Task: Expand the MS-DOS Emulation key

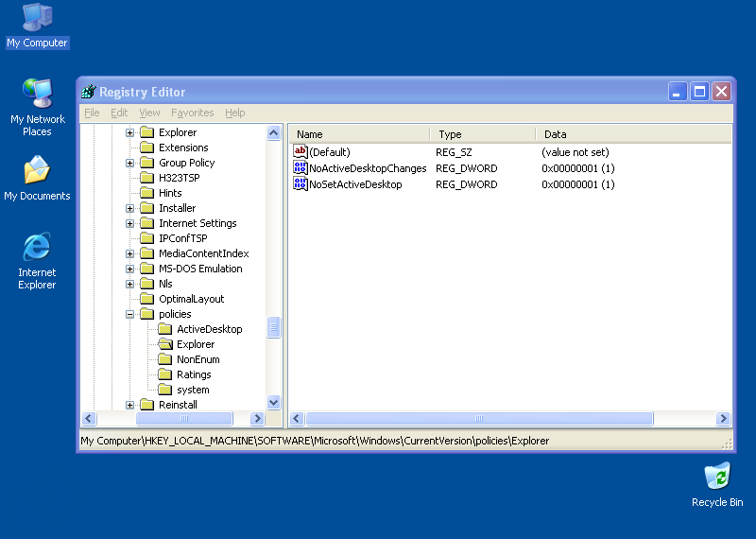Action: (x=129, y=269)
